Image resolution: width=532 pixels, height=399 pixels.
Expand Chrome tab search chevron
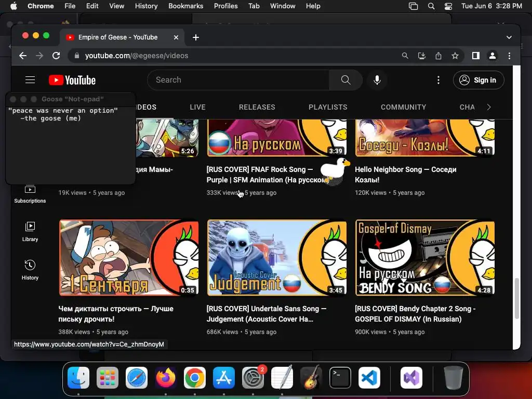pos(509,37)
